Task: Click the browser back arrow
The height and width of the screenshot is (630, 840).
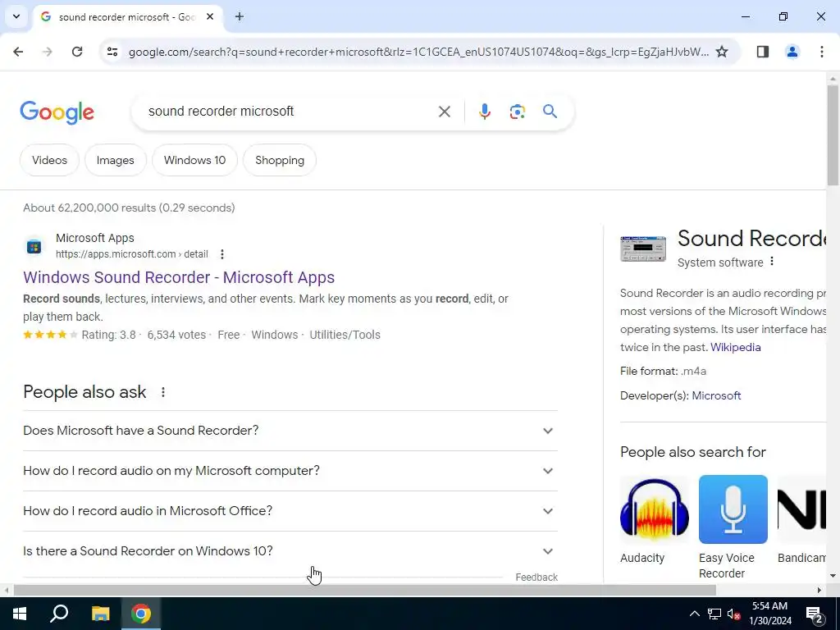Action: coord(18,52)
